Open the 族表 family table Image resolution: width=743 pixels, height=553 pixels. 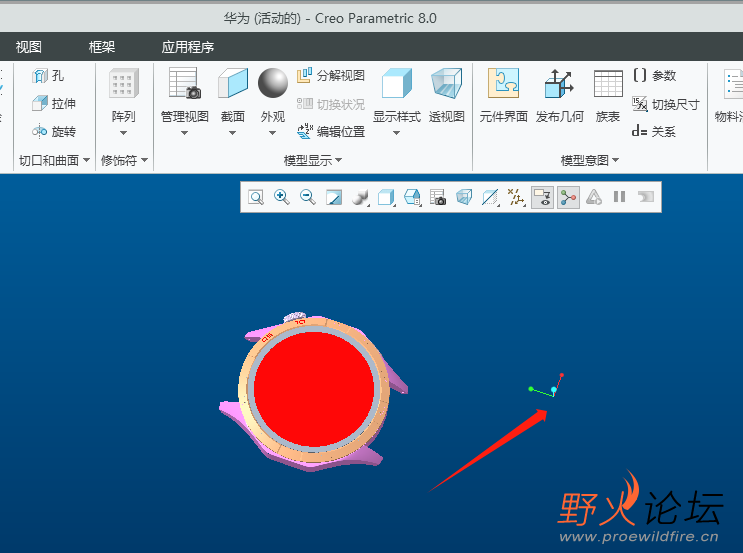pyautogui.click(x=608, y=95)
